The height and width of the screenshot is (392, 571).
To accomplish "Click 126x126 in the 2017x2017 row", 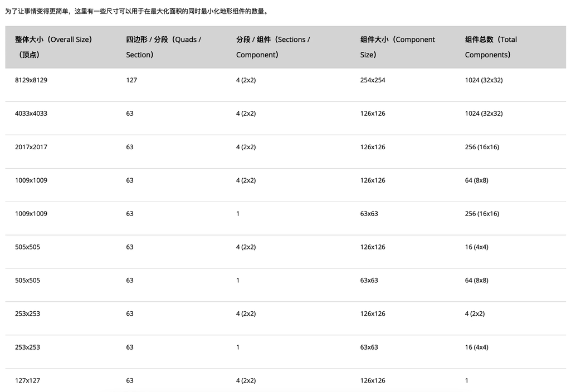I will pos(373,147).
